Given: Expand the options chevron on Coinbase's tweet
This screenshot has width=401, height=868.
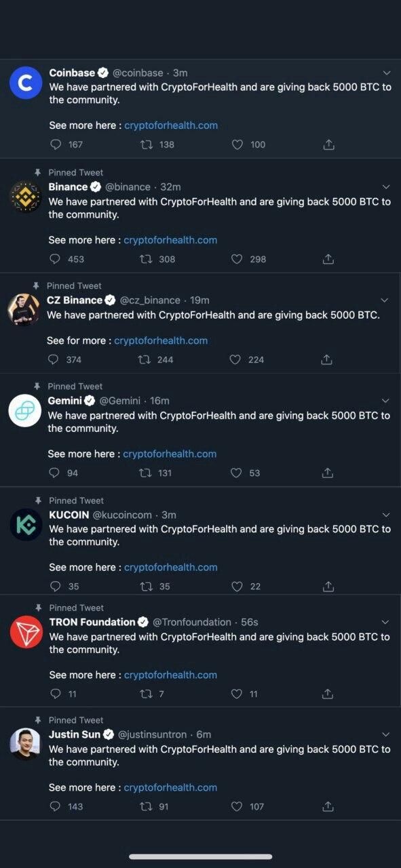Looking at the screenshot, I should 387,73.
